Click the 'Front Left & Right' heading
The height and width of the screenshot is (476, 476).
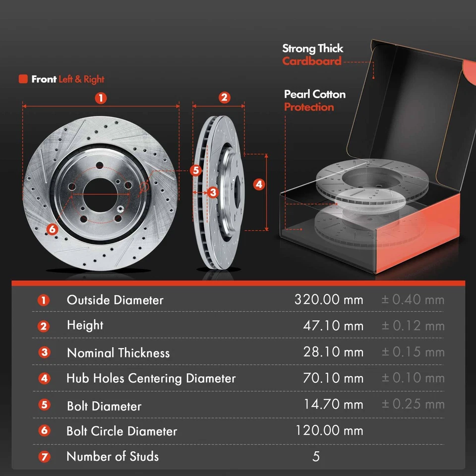pos(68,79)
